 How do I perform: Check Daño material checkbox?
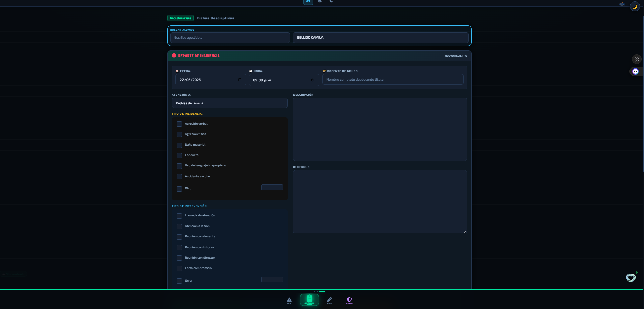click(179, 145)
